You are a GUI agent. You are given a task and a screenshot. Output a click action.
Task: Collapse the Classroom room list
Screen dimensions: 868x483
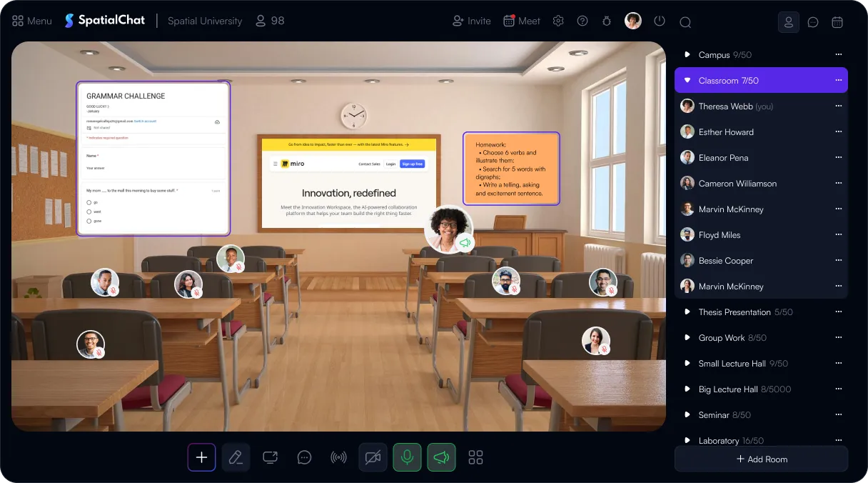687,80
